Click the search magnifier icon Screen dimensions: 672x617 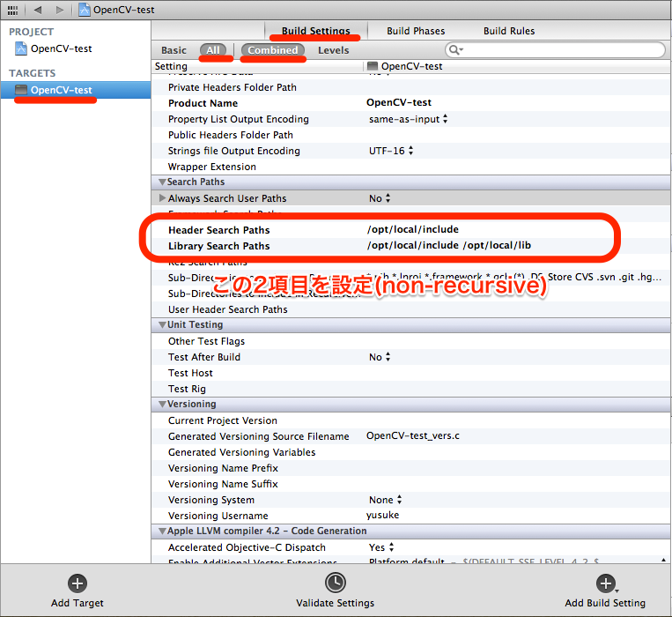tap(455, 50)
